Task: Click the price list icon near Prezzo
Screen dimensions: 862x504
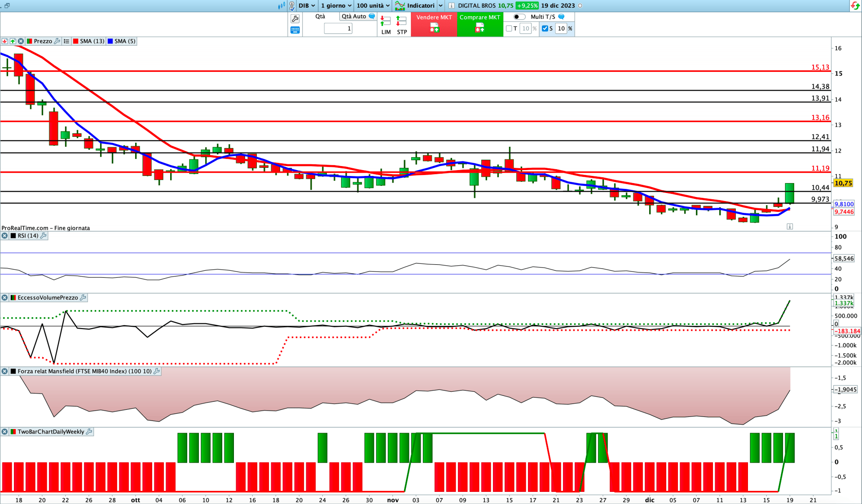Action: point(66,41)
